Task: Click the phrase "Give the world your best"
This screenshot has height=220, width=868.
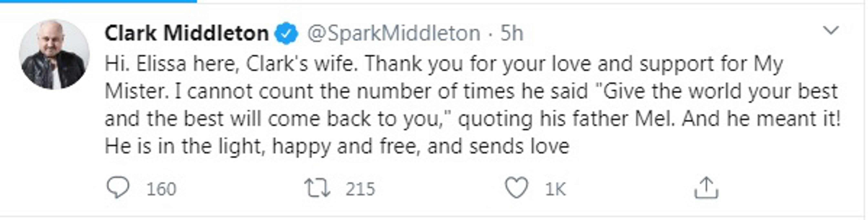Action: tap(719, 91)
